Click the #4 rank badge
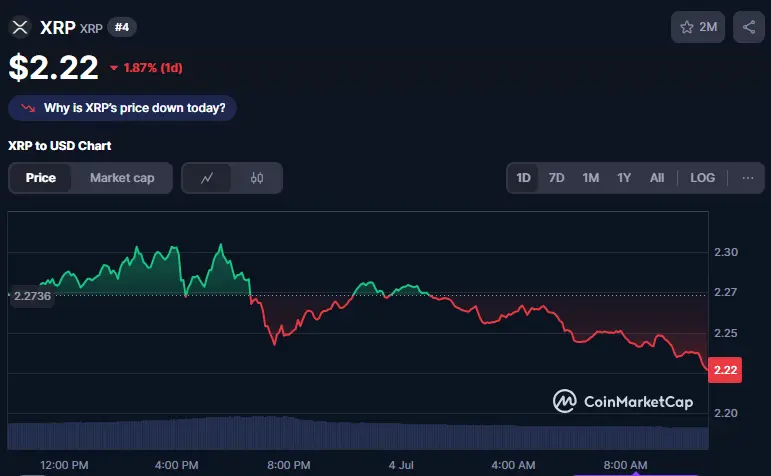 click(x=122, y=27)
